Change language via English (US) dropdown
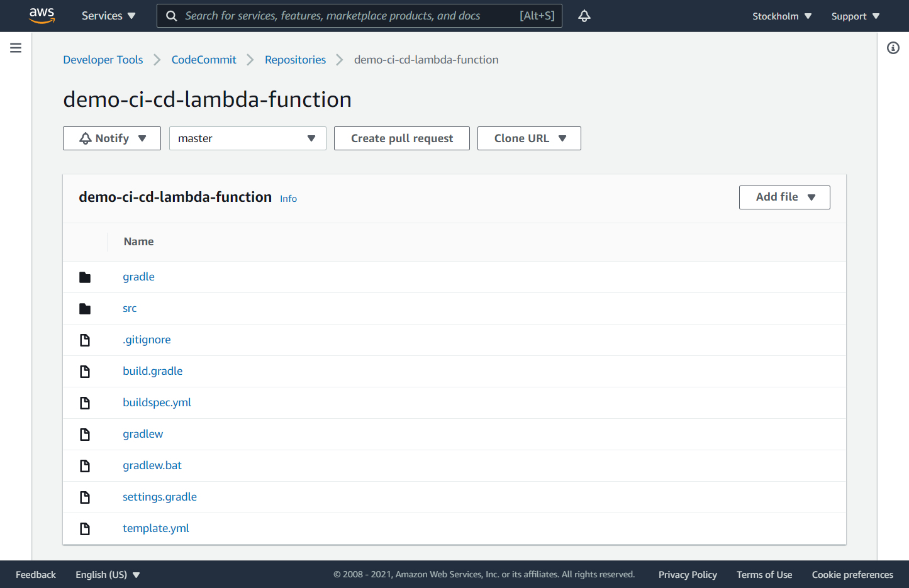 click(108, 575)
